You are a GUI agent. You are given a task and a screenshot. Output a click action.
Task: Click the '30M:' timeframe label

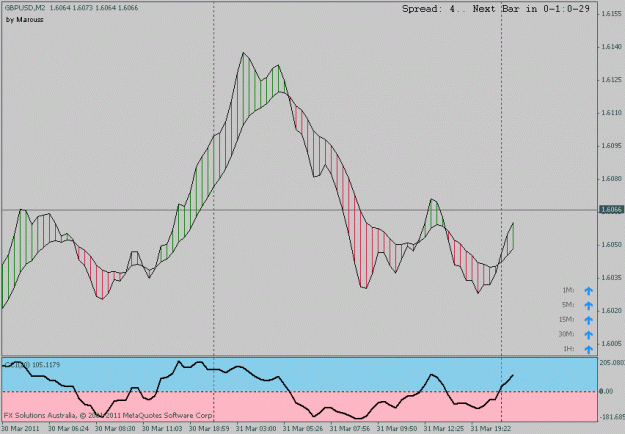pyautogui.click(x=567, y=334)
